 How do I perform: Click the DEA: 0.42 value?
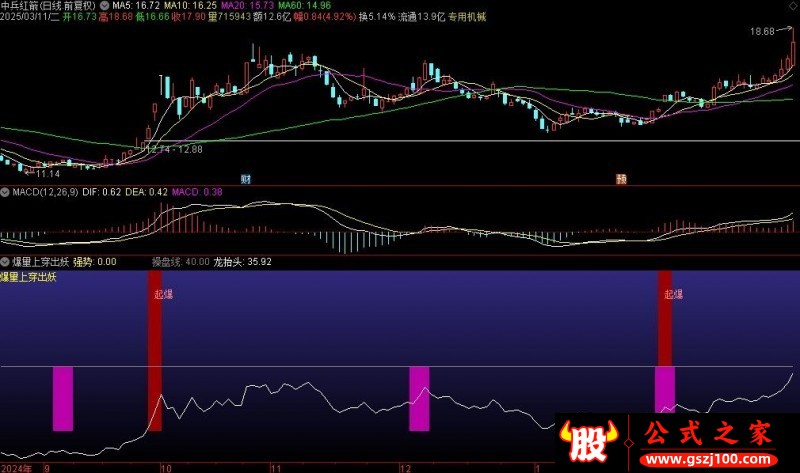146,192
